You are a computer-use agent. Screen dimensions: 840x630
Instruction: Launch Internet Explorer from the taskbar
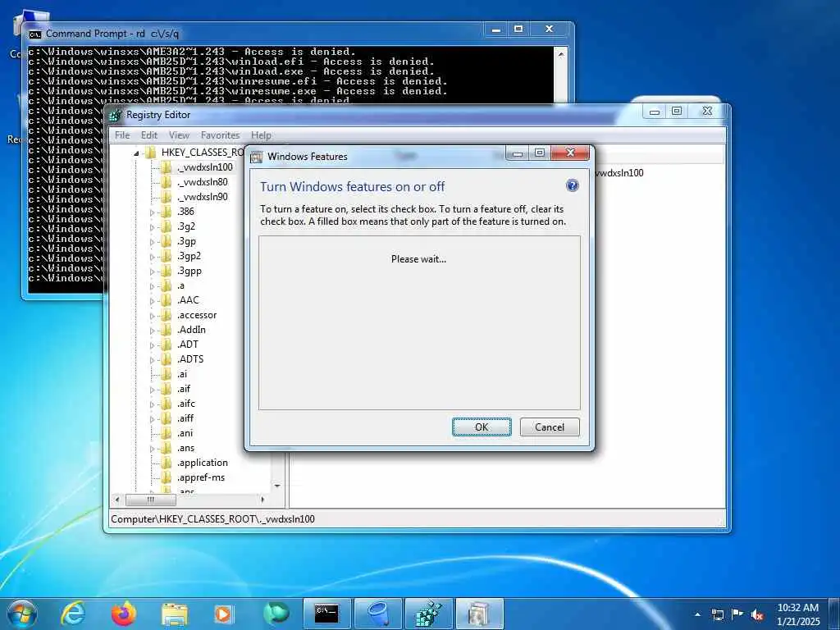pyautogui.click(x=73, y=614)
